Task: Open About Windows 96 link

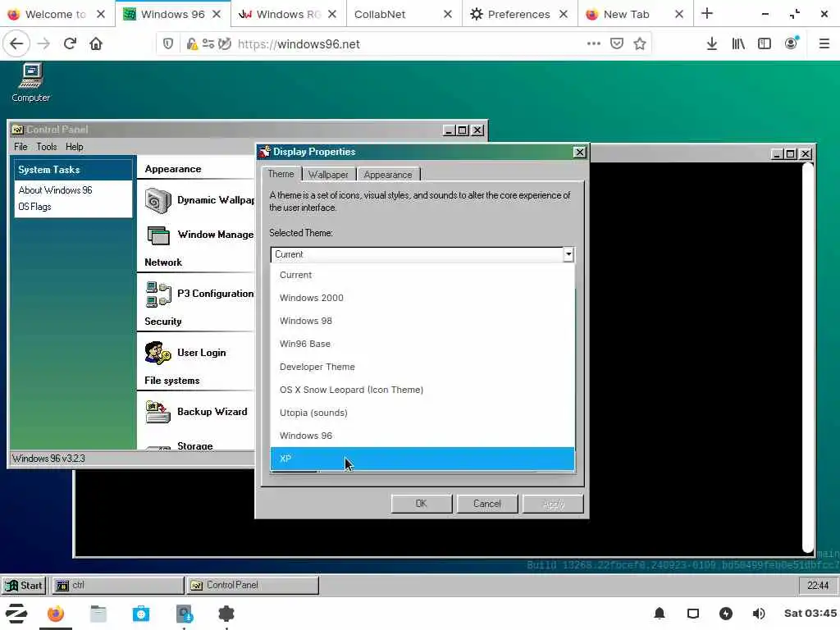Action: click(x=55, y=190)
